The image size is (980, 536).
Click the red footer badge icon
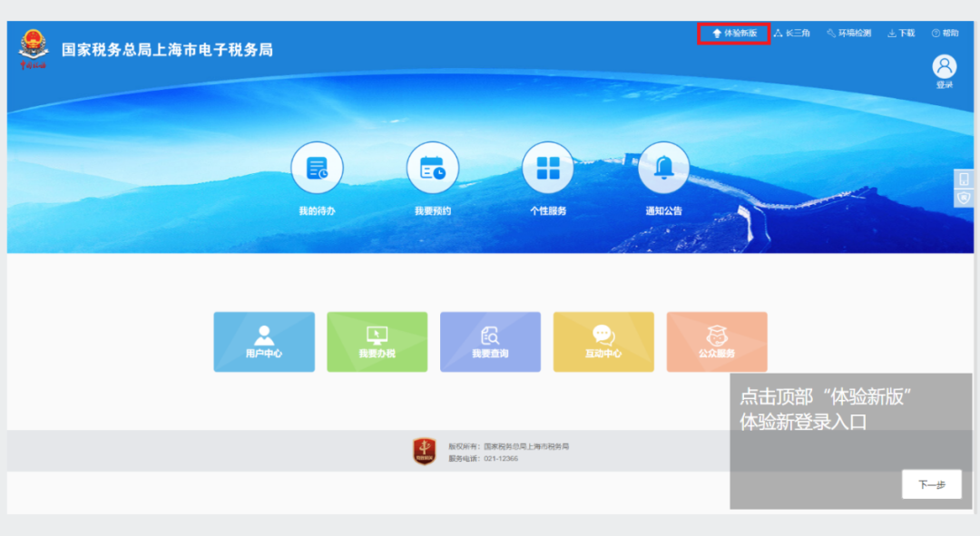425,451
